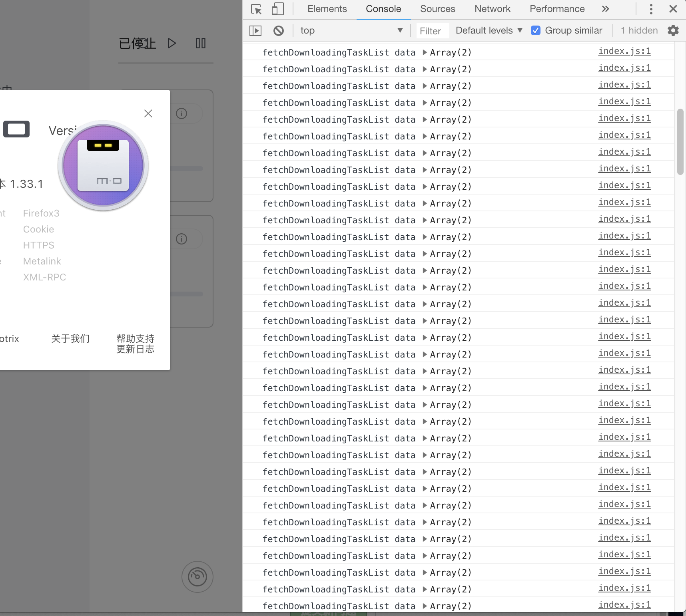Resume all tasks with play icon
Viewport: 686px width, 616px height.
[x=172, y=43]
